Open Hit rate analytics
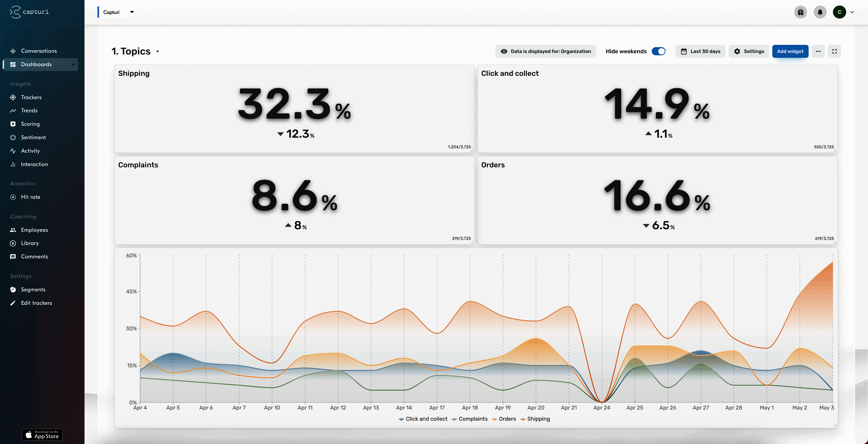Image resolution: width=868 pixels, height=444 pixels. click(x=30, y=197)
